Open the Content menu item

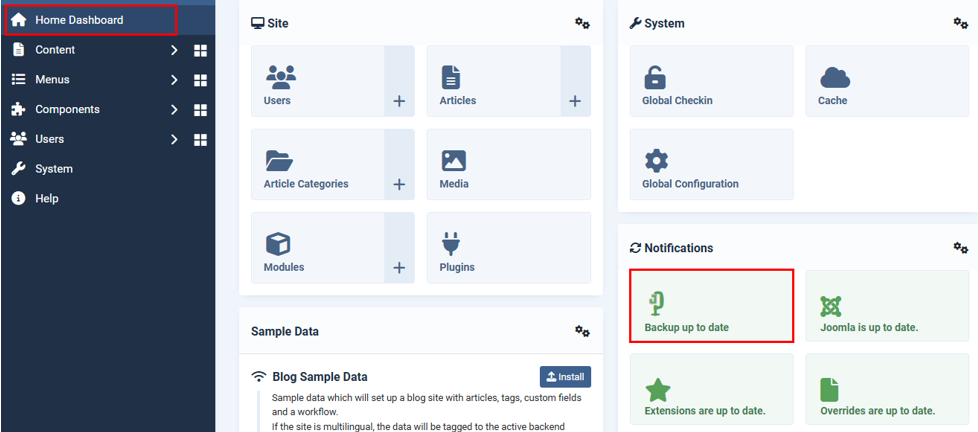coord(55,50)
